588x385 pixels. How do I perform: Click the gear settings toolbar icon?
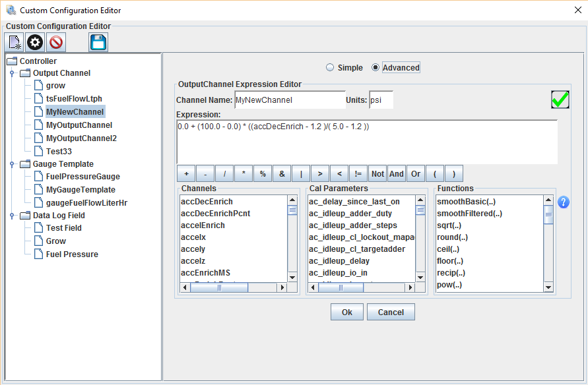click(35, 43)
